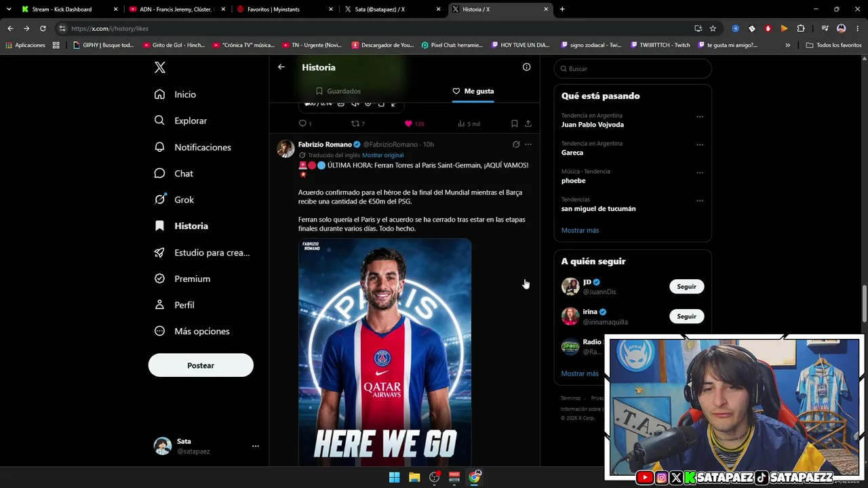Click the Buscar search field
The width and height of the screenshot is (868, 488).
click(633, 68)
